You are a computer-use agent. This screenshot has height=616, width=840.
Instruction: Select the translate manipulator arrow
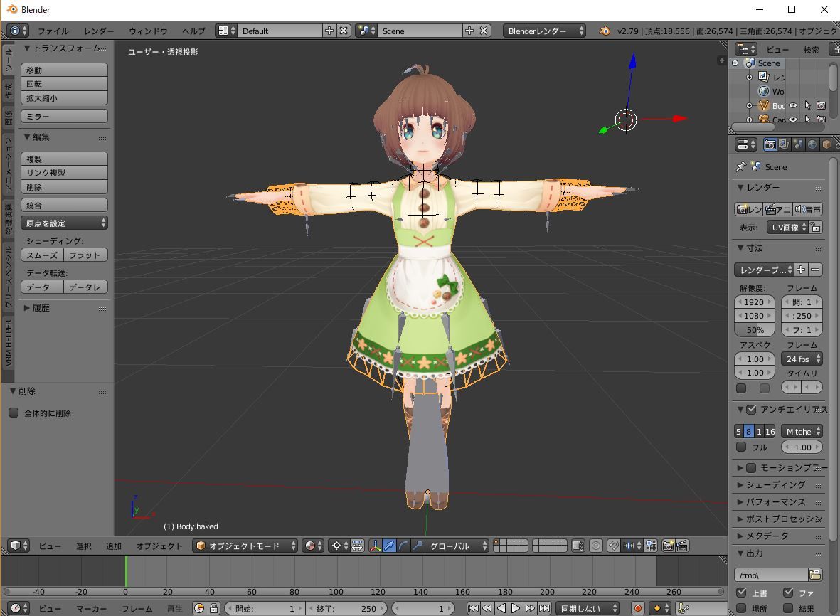(x=390, y=546)
